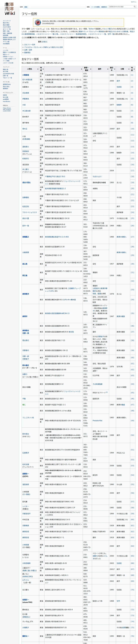Open 印刷用バージョン tool link
This screenshot has width=138, height=644.
[8, 56]
